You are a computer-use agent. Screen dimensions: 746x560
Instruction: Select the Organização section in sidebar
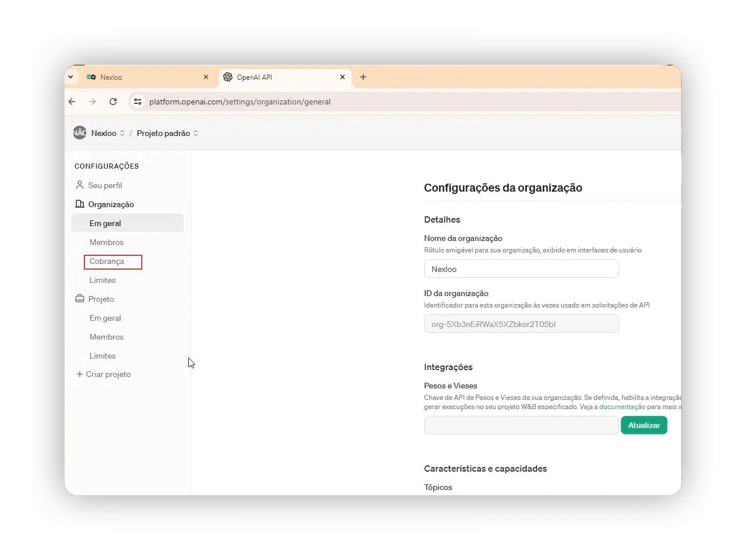(x=111, y=204)
